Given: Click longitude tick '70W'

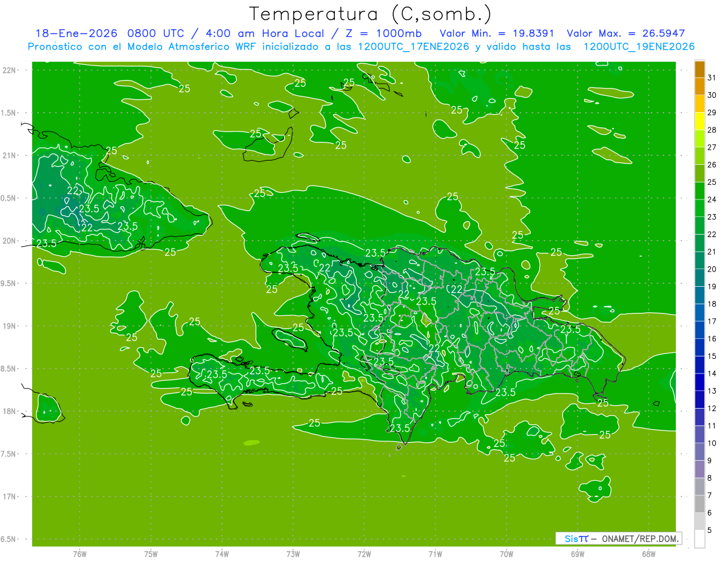Looking at the screenshot, I should pyautogui.click(x=506, y=554).
